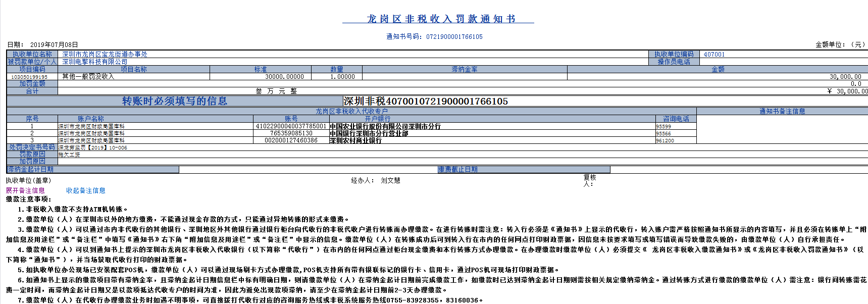The width and height of the screenshot is (868, 304).
Task: Click the heading 转账时必须填写的信息
Action: click(175, 101)
